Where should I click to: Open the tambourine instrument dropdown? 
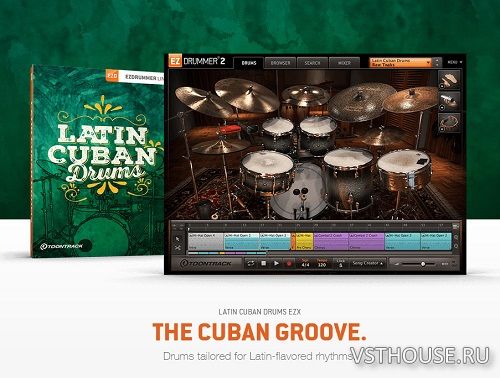click(442, 129)
